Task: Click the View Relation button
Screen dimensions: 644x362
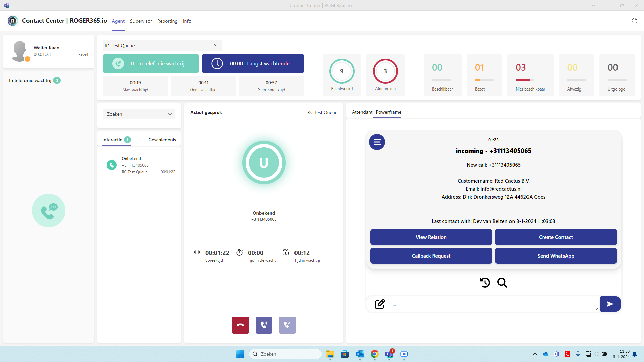Action: click(x=431, y=237)
